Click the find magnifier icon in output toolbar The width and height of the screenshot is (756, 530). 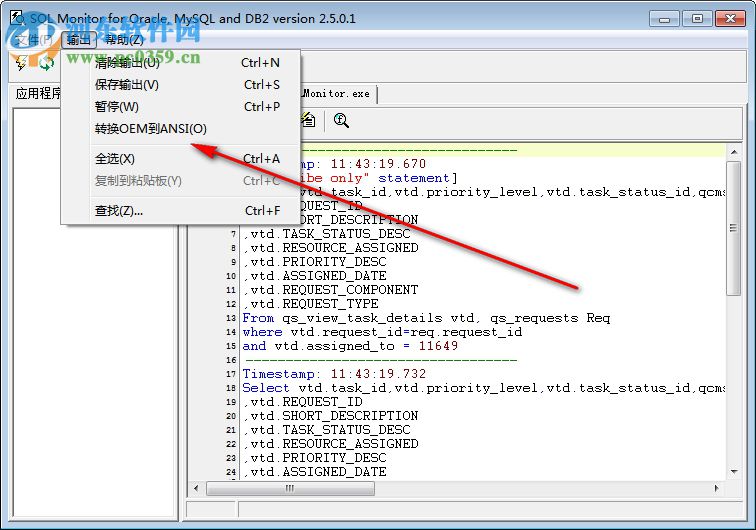tap(341, 120)
